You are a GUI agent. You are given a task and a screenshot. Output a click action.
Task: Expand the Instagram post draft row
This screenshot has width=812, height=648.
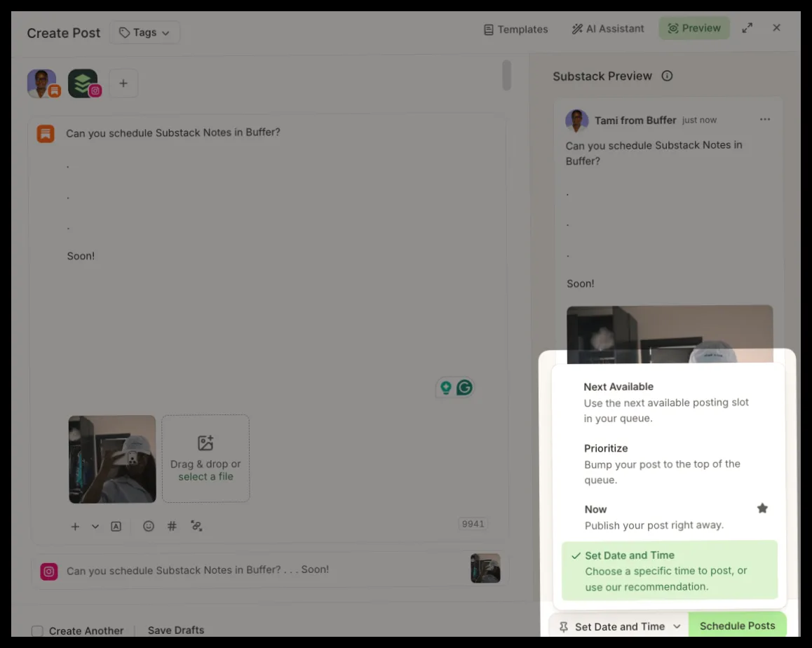click(x=269, y=569)
